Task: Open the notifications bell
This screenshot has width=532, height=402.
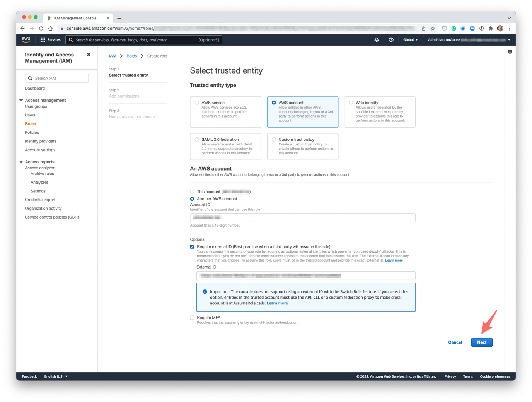Action: 377,39
